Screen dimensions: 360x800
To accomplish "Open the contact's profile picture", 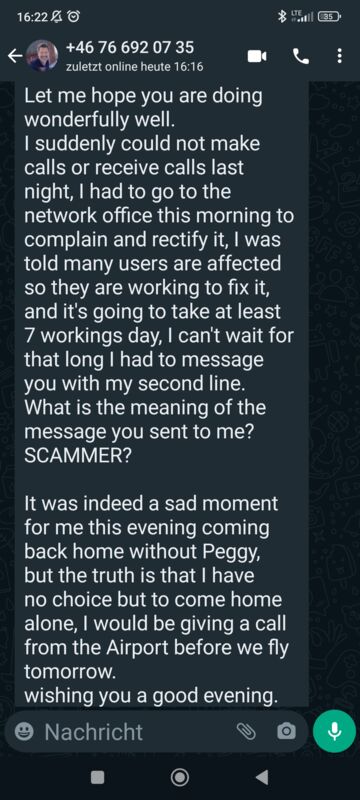I will point(42,56).
